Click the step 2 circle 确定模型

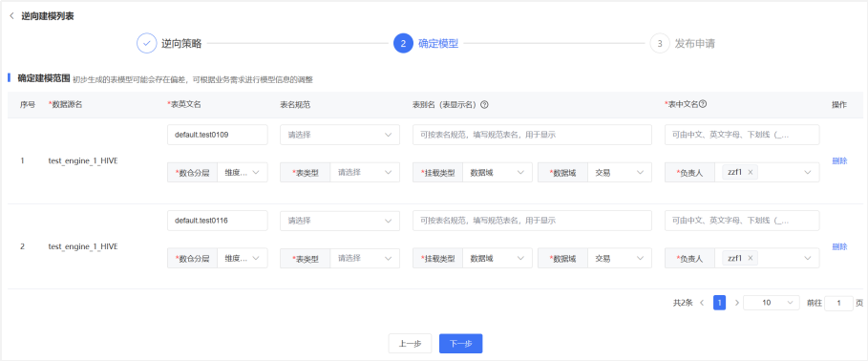pyautogui.click(x=403, y=43)
